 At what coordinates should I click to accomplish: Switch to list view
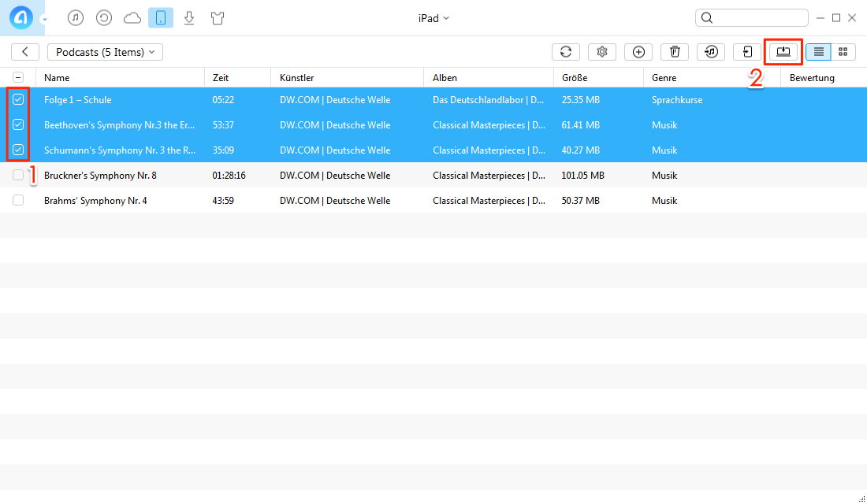818,52
